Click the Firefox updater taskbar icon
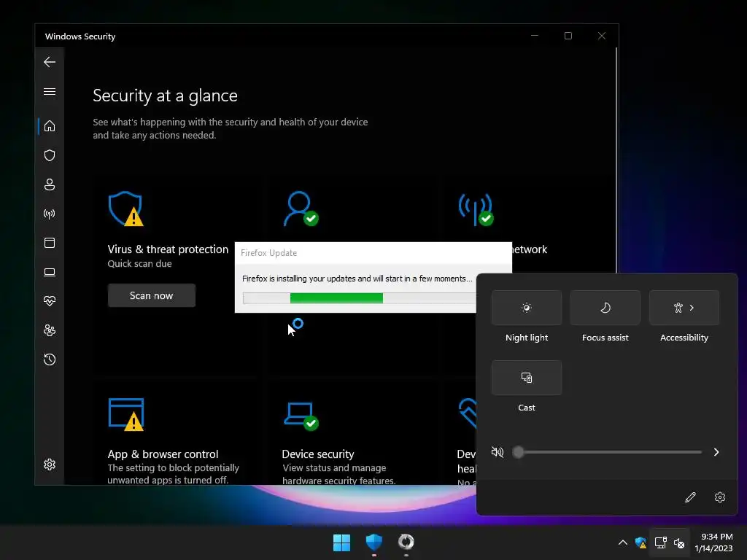Image resolution: width=747 pixels, height=560 pixels. [x=406, y=542]
